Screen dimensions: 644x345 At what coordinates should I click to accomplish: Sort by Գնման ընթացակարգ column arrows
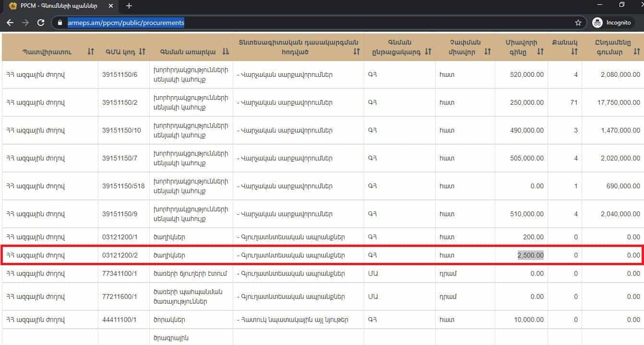coord(428,51)
